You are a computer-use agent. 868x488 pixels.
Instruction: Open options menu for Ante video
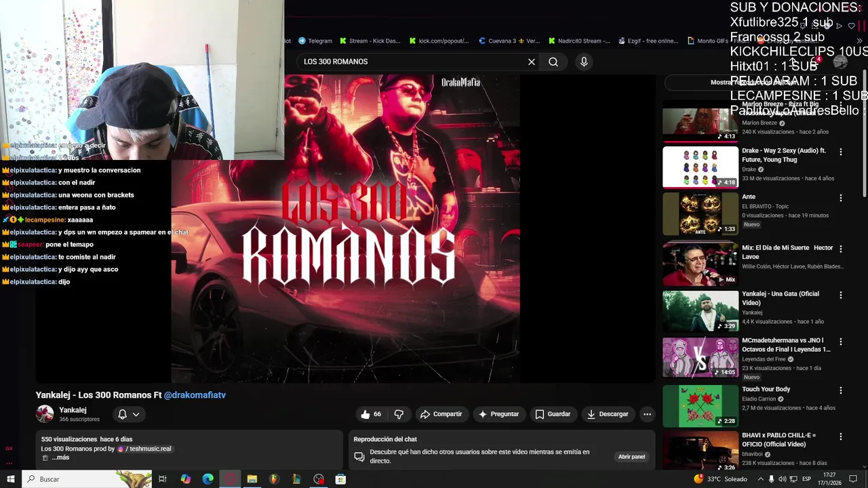click(x=841, y=198)
